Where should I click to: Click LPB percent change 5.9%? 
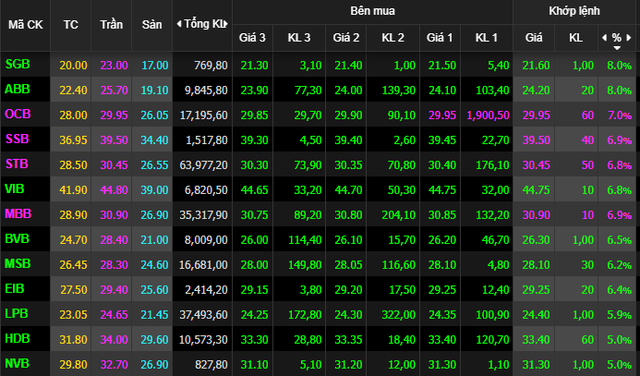[x=619, y=315]
